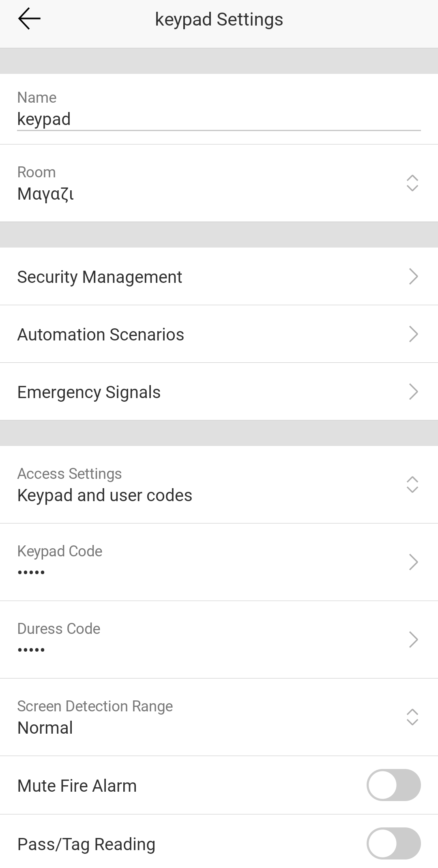Open the Security Management menu
The height and width of the screenshot is (868, 438).
pos(100,277)
